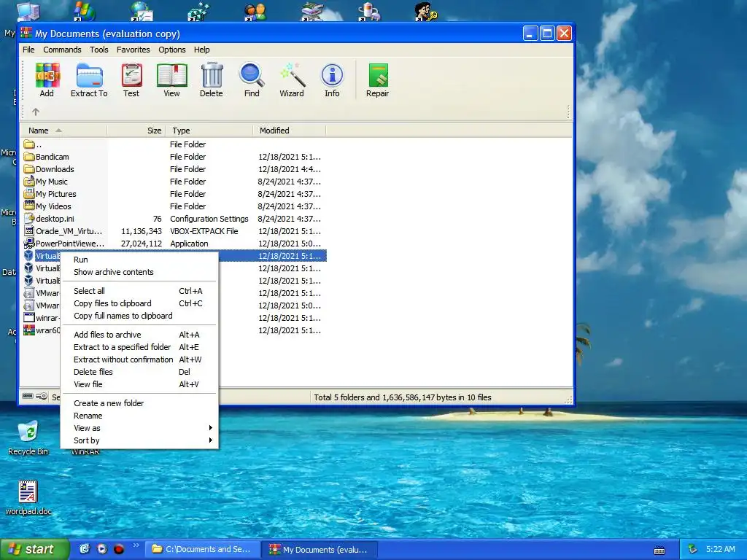Launch the Wizard wand icon
This screenshot has width=747, height=560.
pos(292,80)
